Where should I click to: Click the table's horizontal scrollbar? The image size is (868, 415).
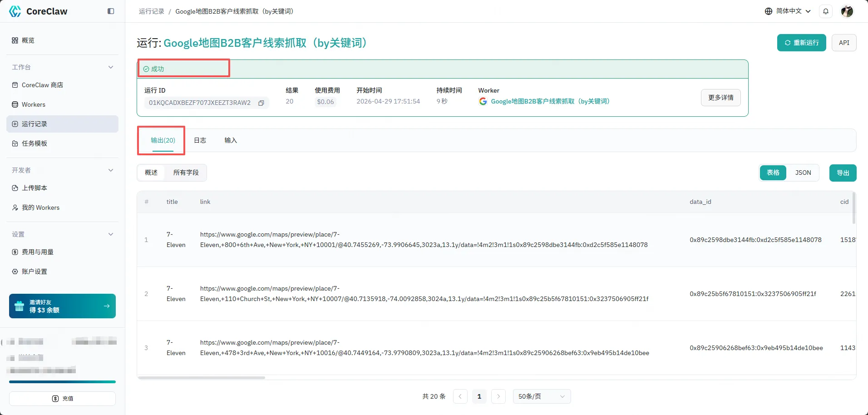(202, 378)
